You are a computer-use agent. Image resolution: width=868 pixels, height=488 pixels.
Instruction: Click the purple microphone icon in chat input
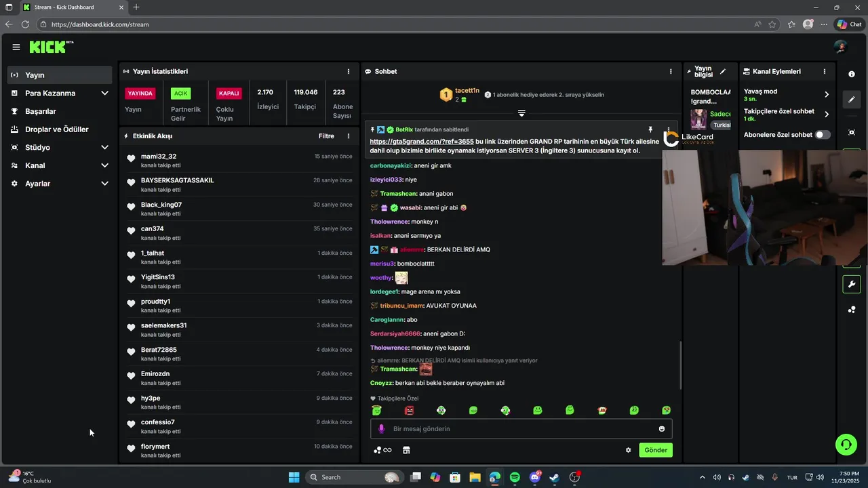381,429
